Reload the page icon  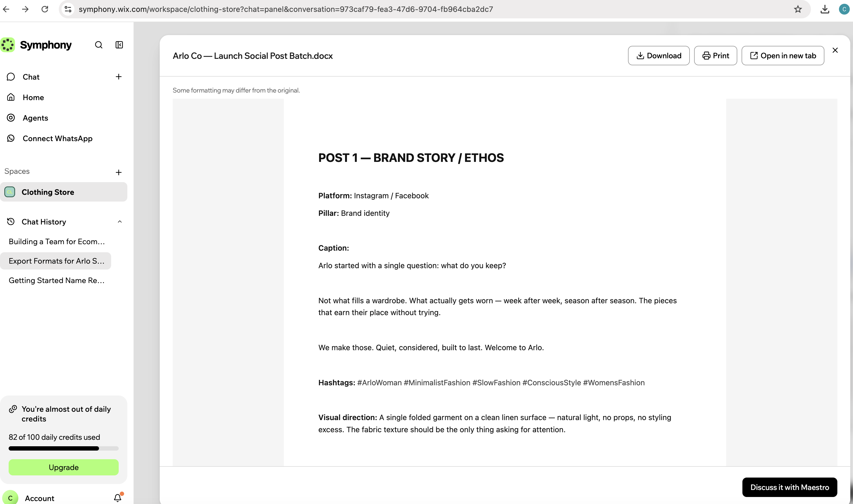(45, 9)
